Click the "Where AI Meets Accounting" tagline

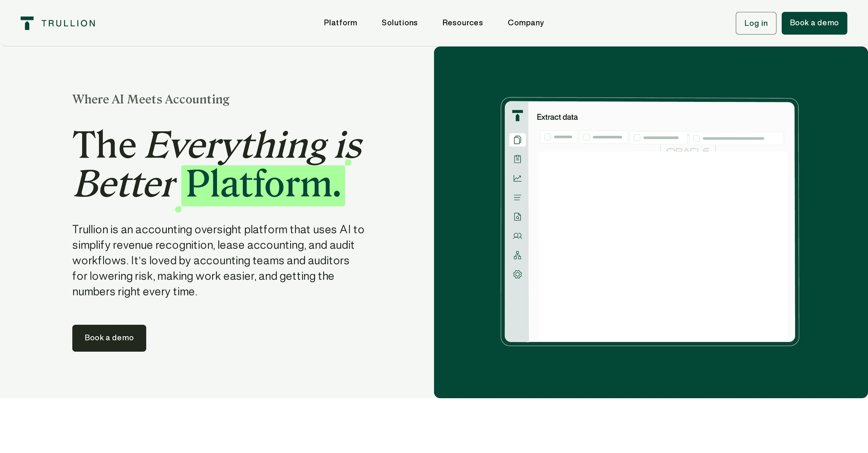[x=151, y=100]
